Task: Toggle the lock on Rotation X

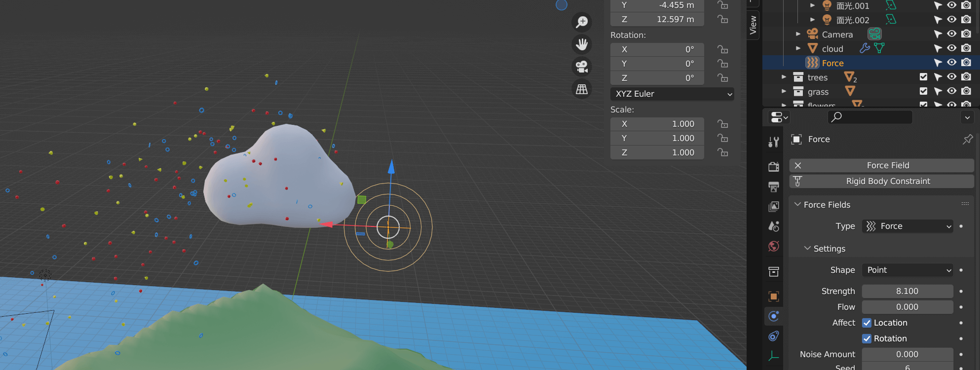Action: coord(723,49)
